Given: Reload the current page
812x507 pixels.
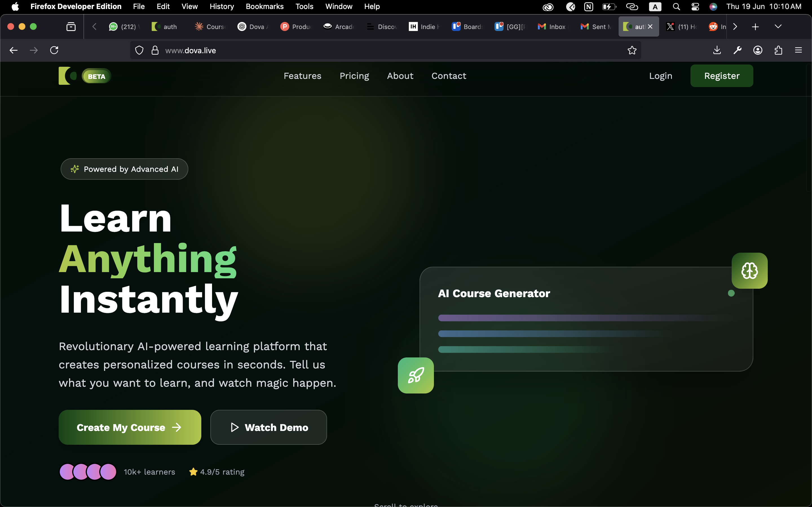Looking at the screenshot, I should coord(54,50).
